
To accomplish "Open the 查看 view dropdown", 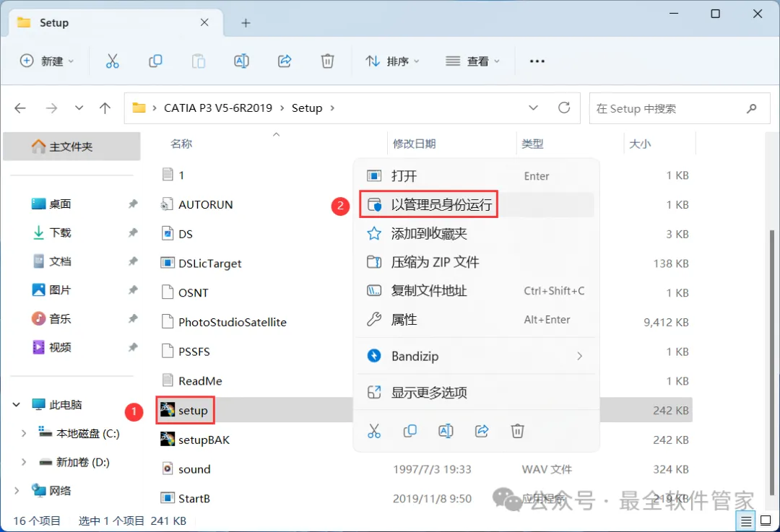I will [x=472, y=61].
